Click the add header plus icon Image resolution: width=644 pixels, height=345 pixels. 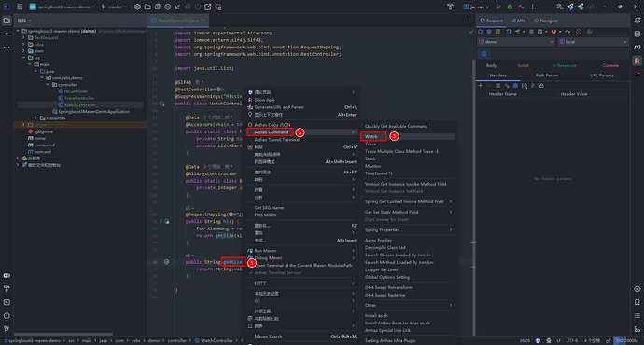pos(481,86)
